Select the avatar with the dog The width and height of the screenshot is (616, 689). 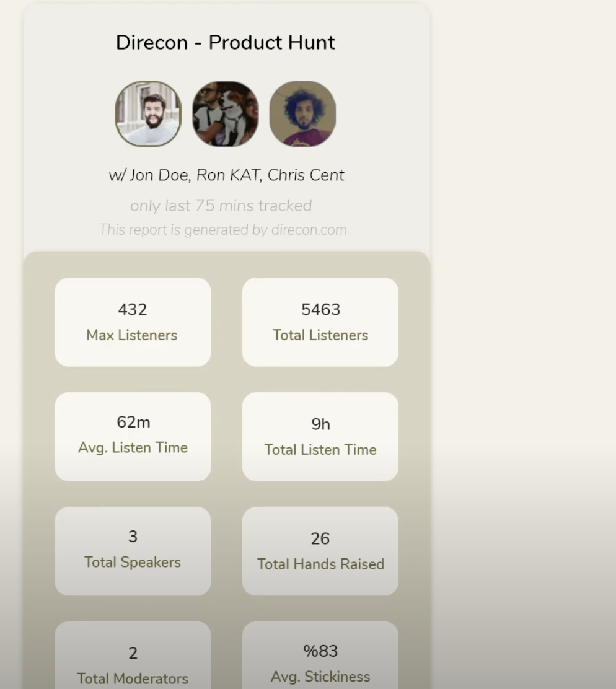pyautogui.click(x=226, y=114)
